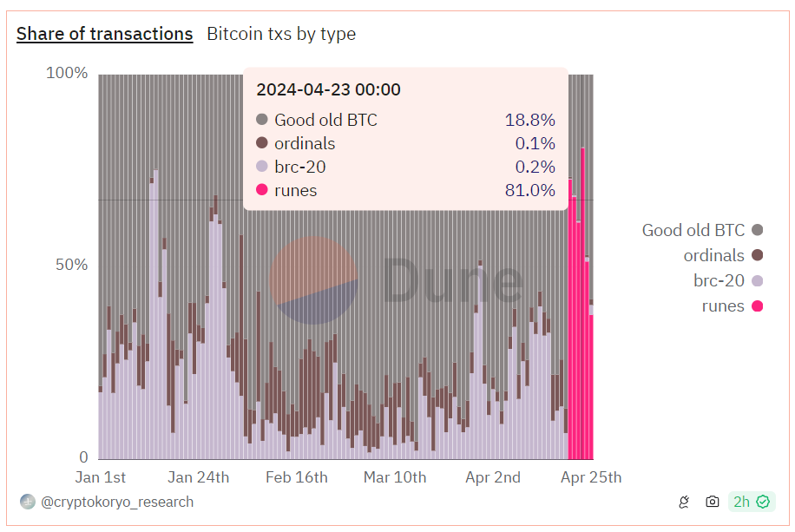Screen dimensions: 795x532
Task: Click the 81.0% runes tooltip value
Action: [529, 190]
